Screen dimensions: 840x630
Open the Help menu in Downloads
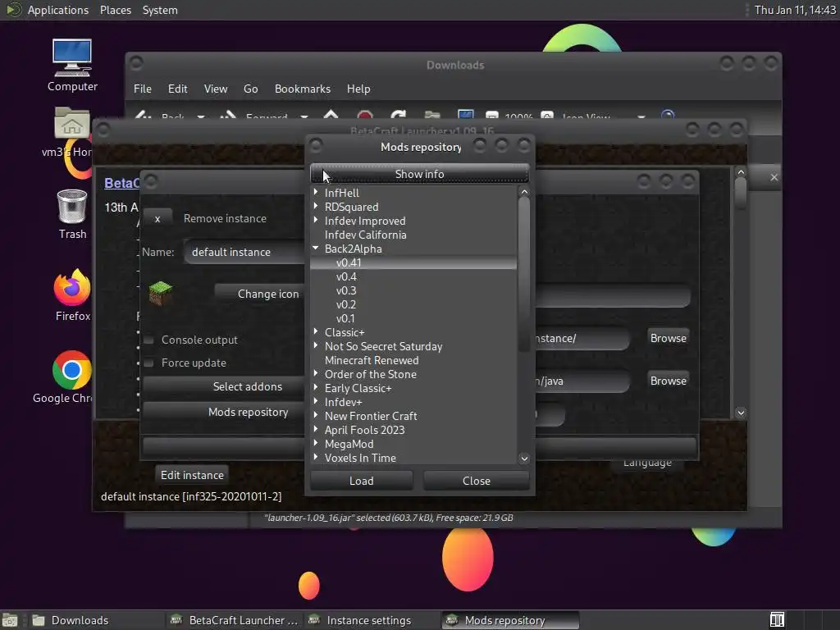358,89
